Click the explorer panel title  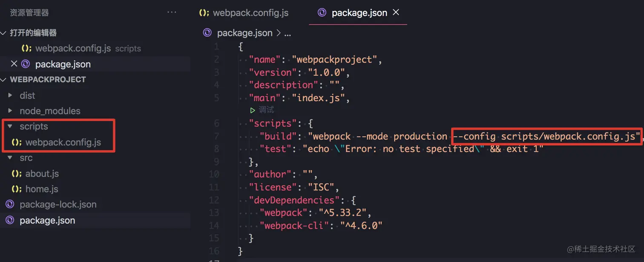29,13
